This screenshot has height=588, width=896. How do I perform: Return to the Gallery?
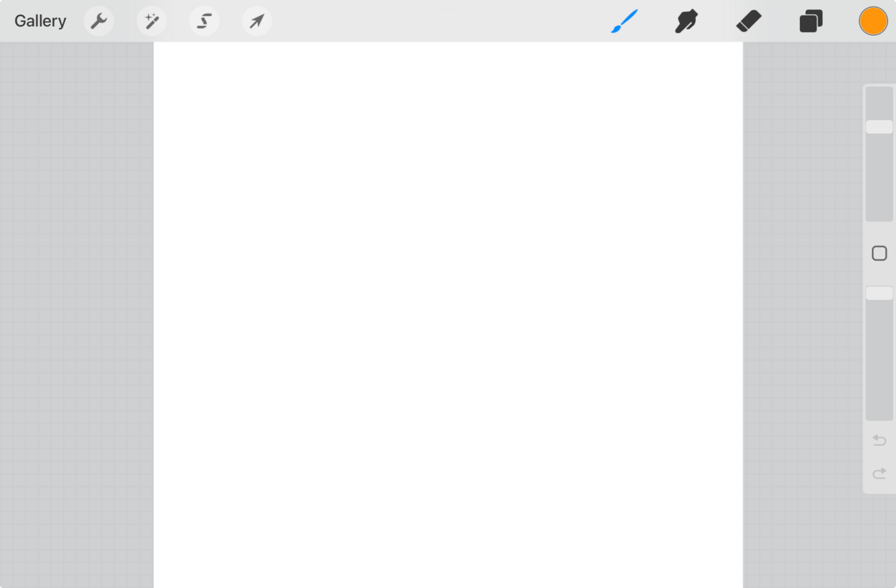coord(40,21)
